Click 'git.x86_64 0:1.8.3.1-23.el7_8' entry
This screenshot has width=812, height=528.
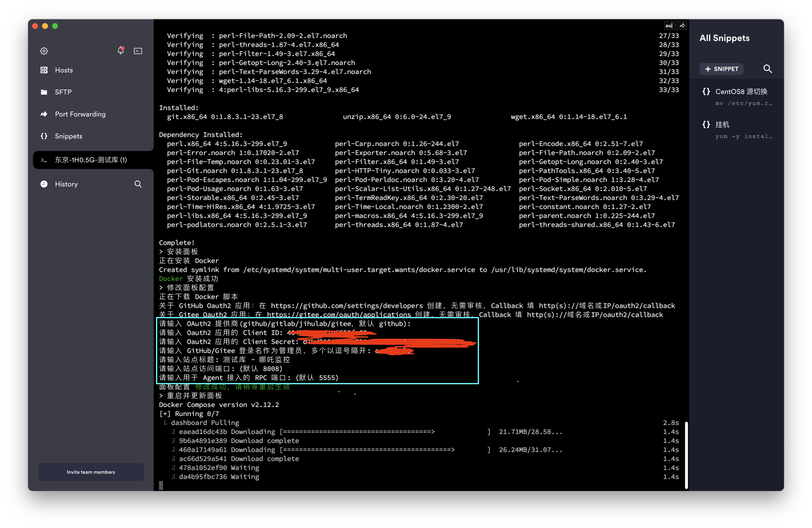(225, 117)
